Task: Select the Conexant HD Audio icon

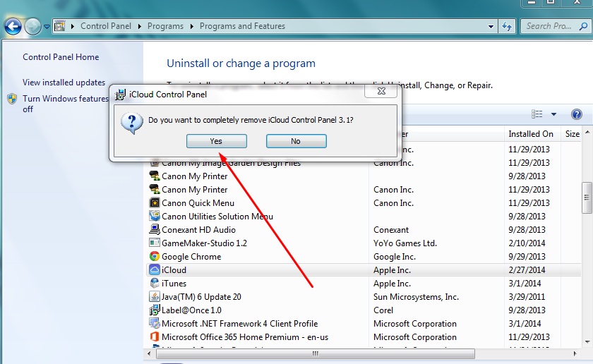Action: [x=155, y=229]
